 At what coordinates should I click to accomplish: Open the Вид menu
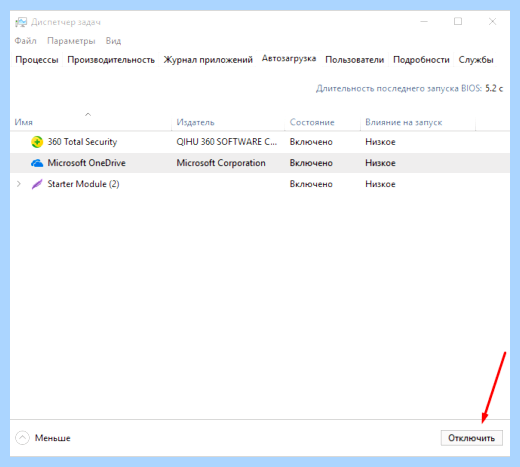(x=113, y=41)
